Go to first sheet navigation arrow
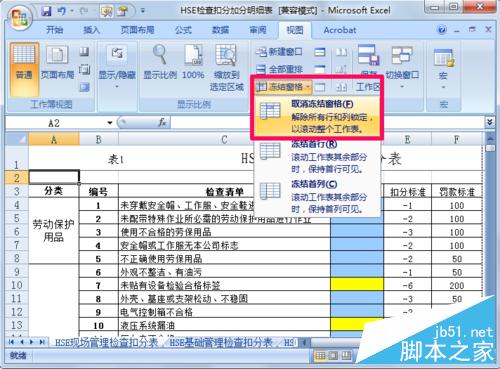The height and width of the screenshot is (369, 500). 11,342
